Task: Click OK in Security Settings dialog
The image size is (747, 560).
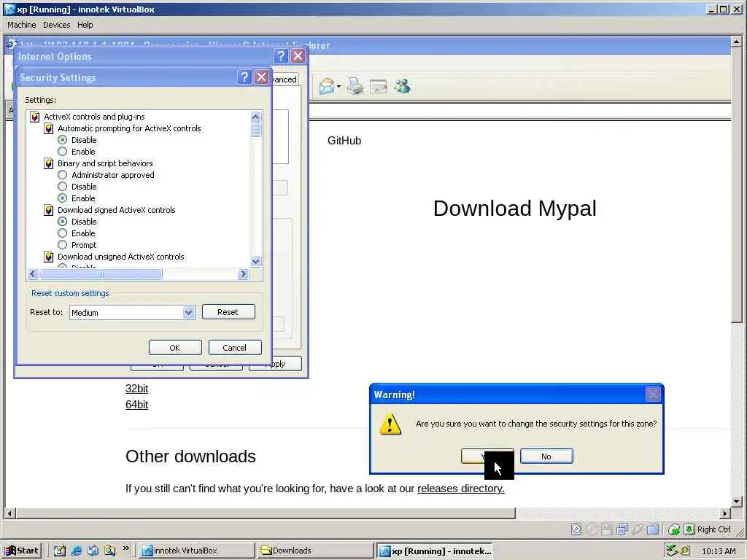Action: [x=175, y=348]
